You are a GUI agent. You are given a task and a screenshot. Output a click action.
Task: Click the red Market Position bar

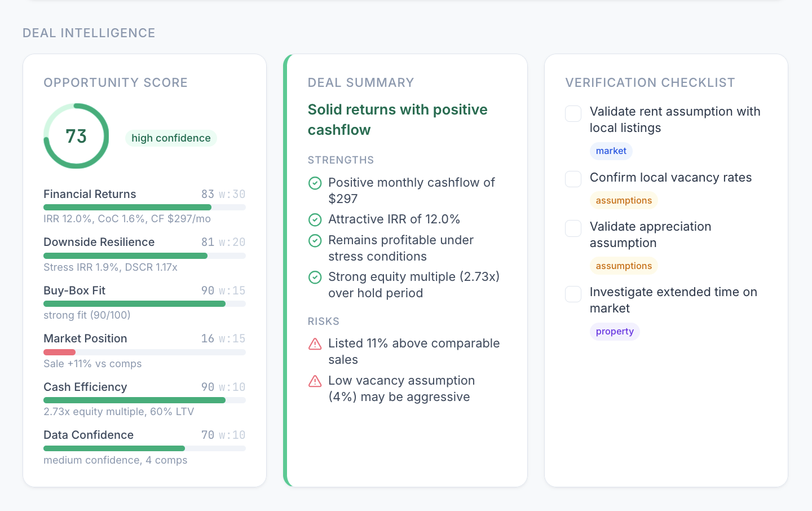(59, 352)
